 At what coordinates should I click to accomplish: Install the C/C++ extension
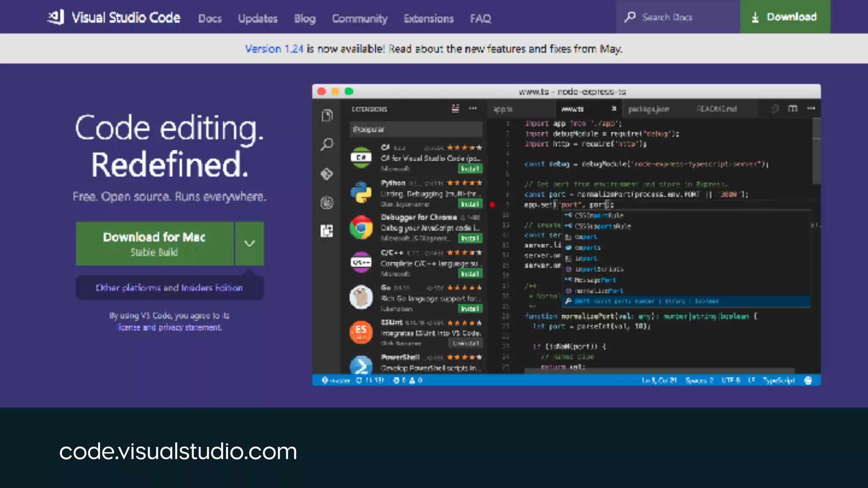(x=470, y=274)
